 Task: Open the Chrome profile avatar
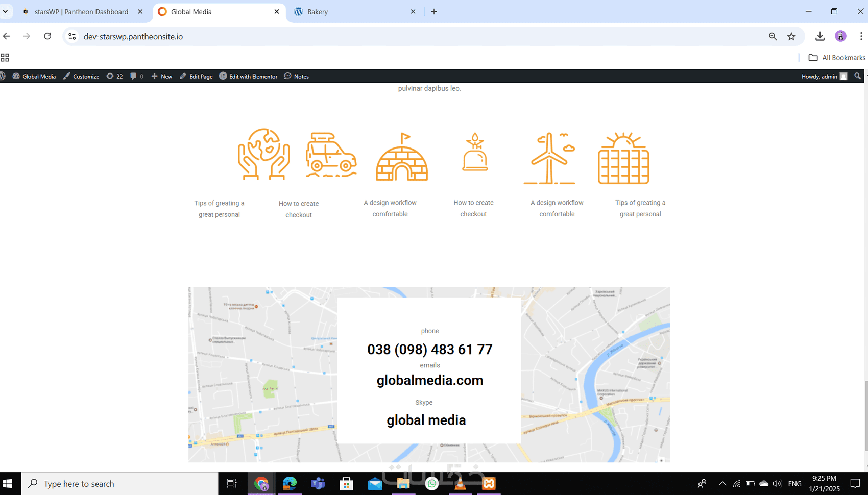pyautogui.click(x=840, y=36)
